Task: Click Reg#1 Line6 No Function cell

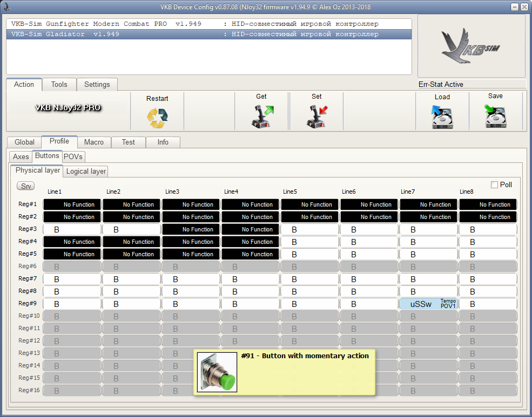Action: (369, 204)
